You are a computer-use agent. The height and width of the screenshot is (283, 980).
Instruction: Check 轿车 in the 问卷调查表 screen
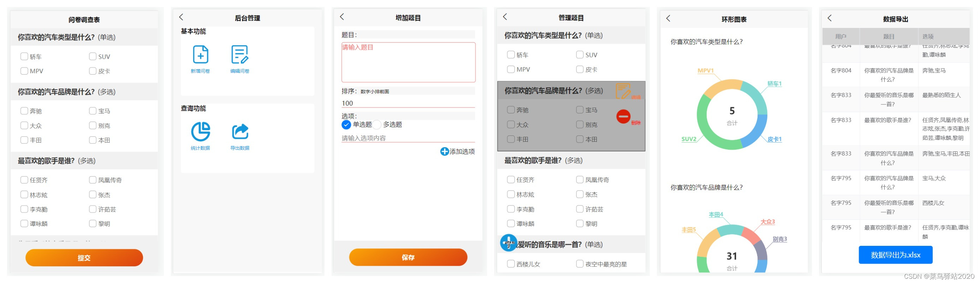pyautogui.click(x=24, y=56)
